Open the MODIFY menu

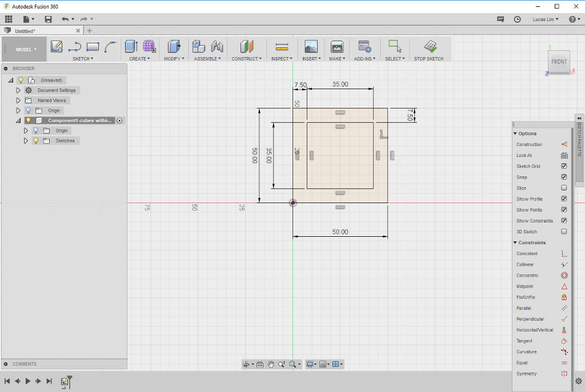[x=174, y=59]
